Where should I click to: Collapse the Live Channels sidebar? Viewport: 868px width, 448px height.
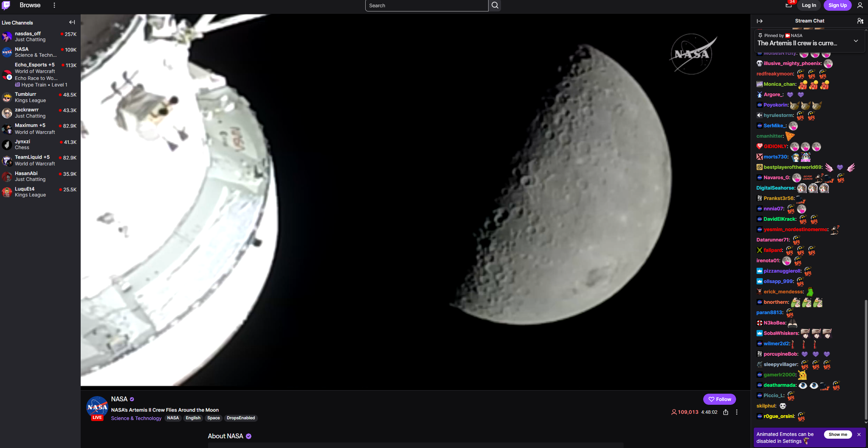click(72, 22)
